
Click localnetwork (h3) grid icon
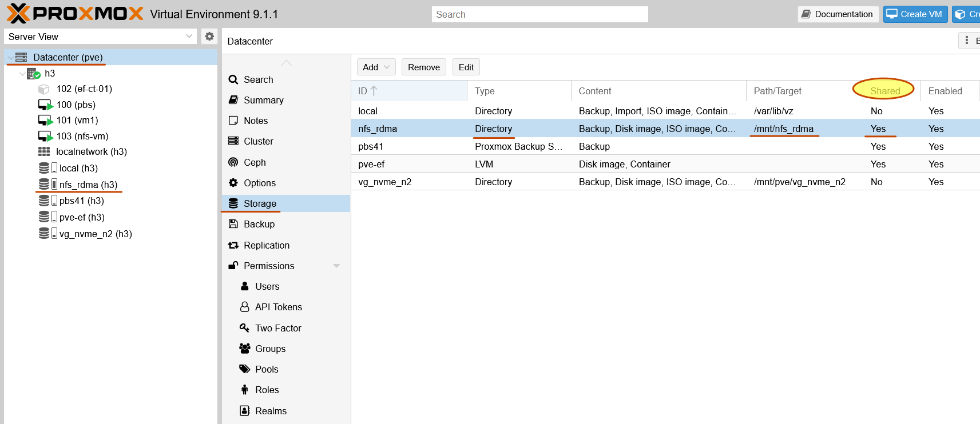point(44,151)
